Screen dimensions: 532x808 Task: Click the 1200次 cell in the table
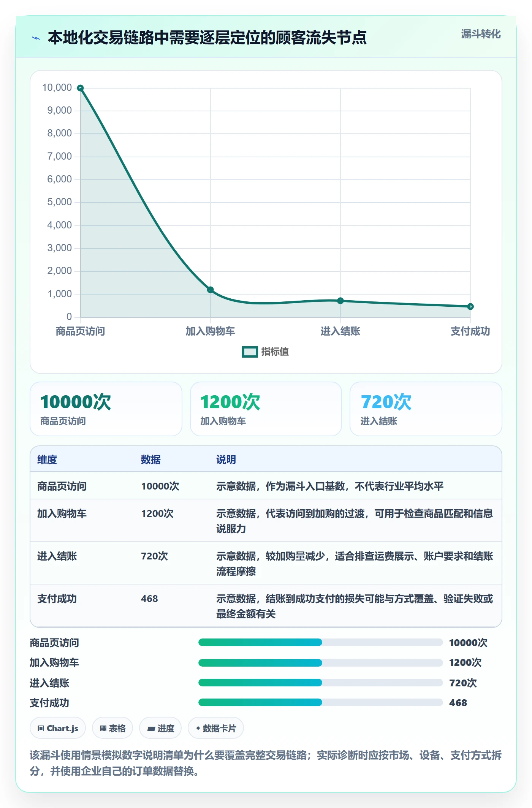point(157,513)
